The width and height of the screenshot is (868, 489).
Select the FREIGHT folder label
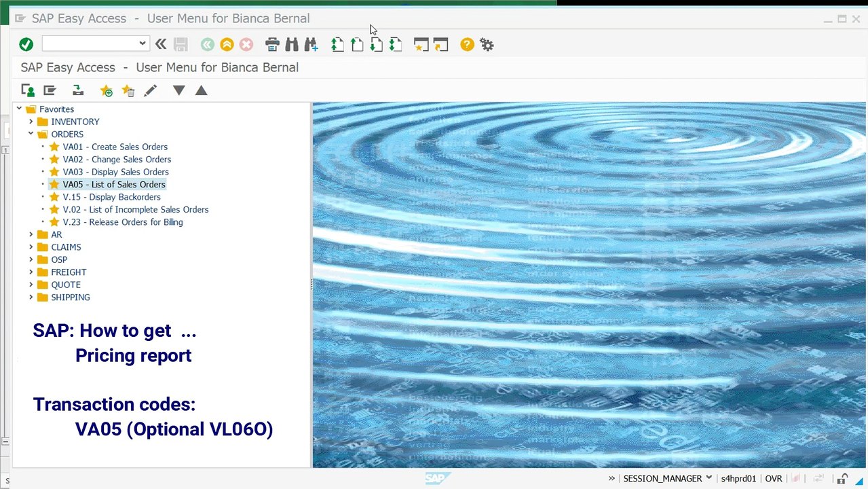click(x=69, y=272)
